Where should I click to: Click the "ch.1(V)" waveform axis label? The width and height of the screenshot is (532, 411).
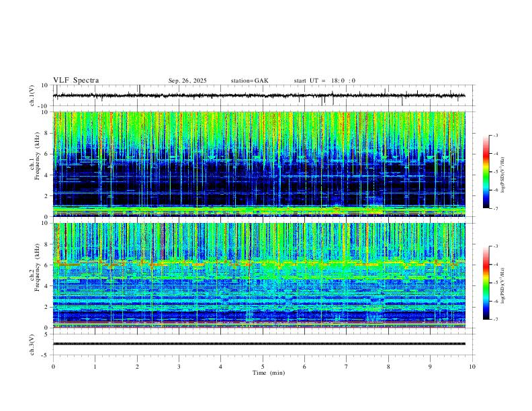pos(32,95)
